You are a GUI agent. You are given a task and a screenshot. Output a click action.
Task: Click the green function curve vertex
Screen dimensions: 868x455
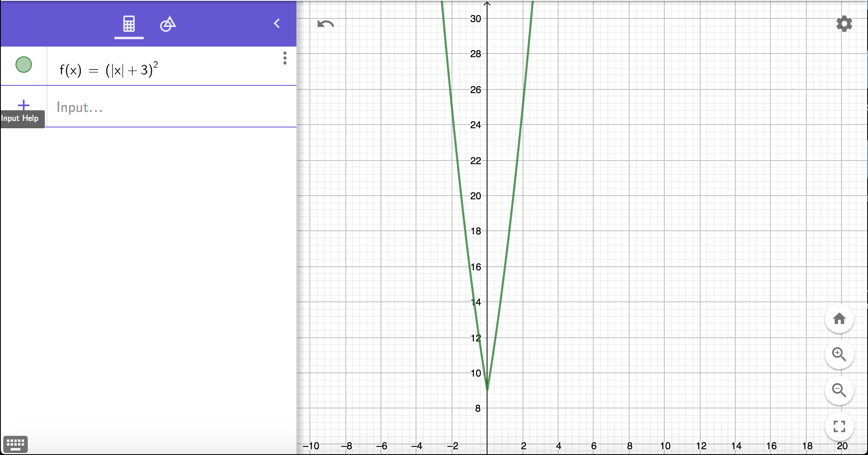(487, 390)
